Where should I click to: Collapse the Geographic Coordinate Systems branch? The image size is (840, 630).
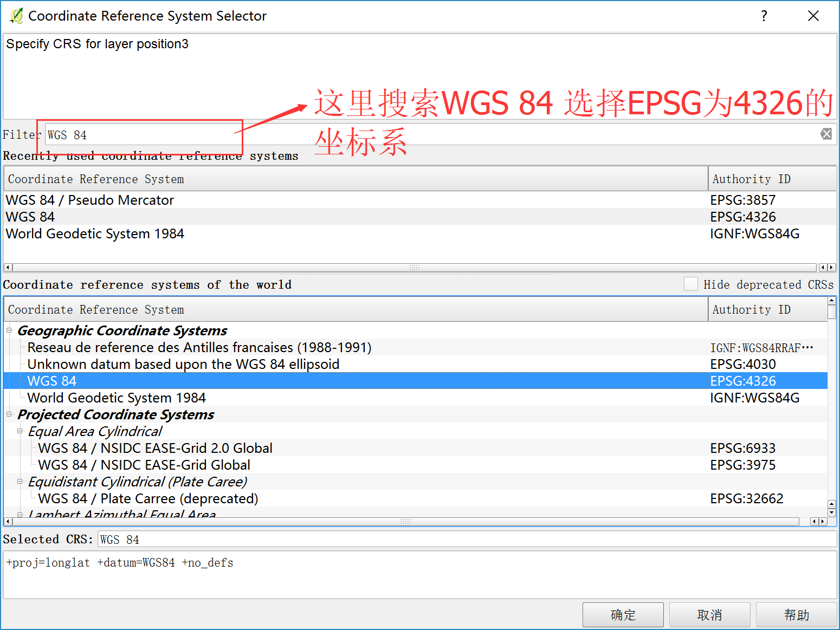pyautogui.click(x=9, y=330)
